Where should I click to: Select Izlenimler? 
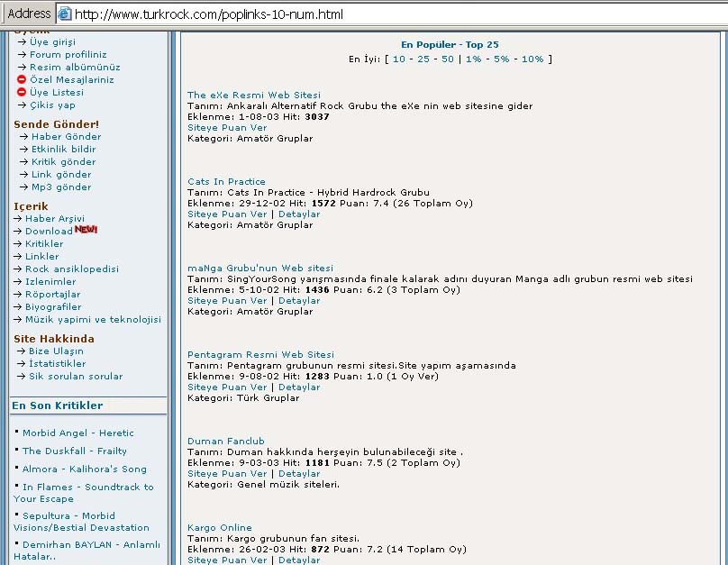(50, 281)
